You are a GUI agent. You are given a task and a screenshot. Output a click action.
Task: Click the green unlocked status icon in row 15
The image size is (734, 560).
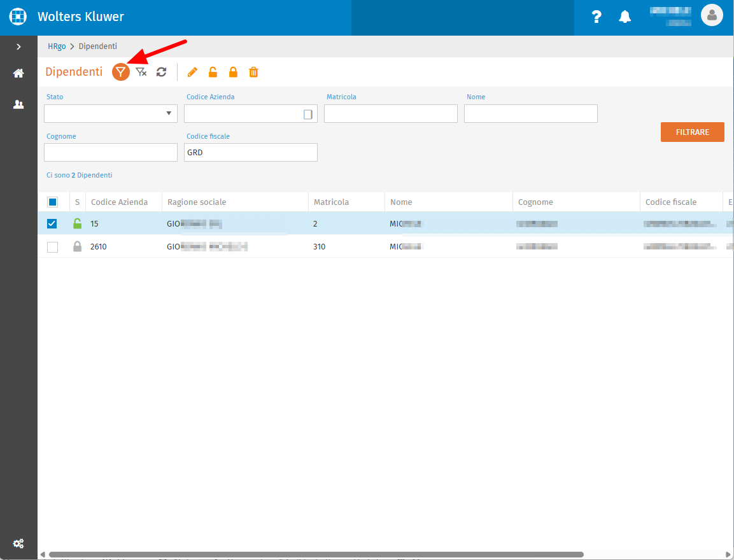click(x=77, y=223)
